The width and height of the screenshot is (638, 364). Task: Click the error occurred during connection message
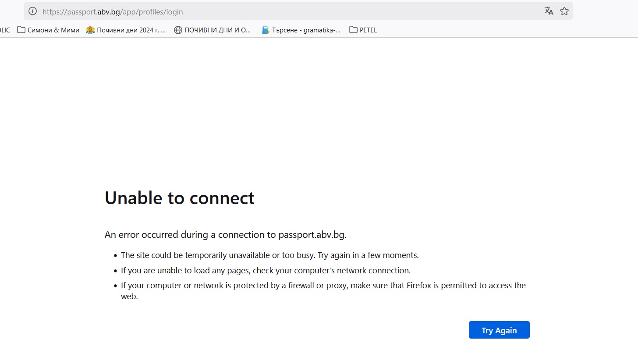[225, 235]
